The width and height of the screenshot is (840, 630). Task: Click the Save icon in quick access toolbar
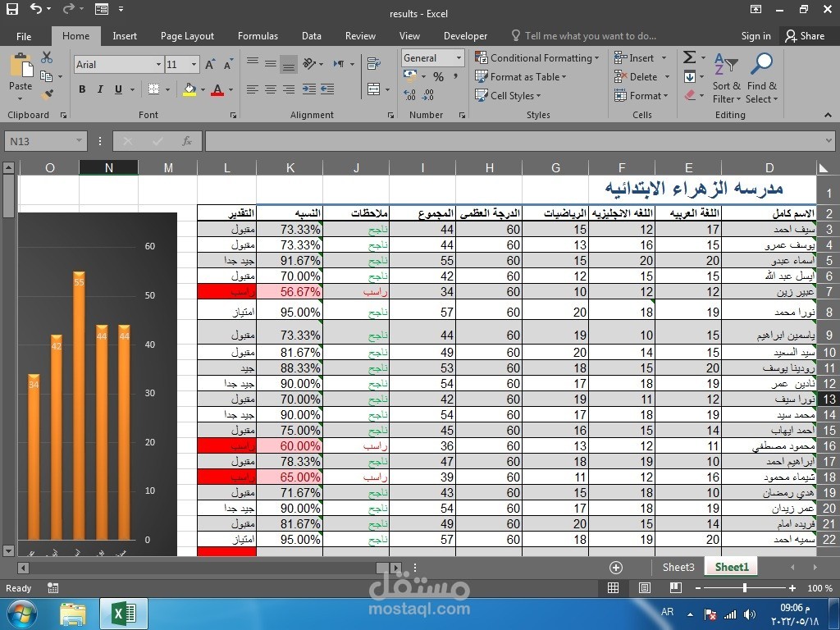point(11,8)
